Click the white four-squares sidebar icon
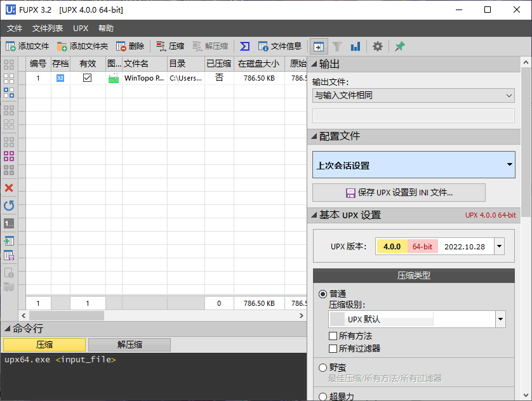The width and height of the screenshot is (532, 401). click(x=9, y=79)
